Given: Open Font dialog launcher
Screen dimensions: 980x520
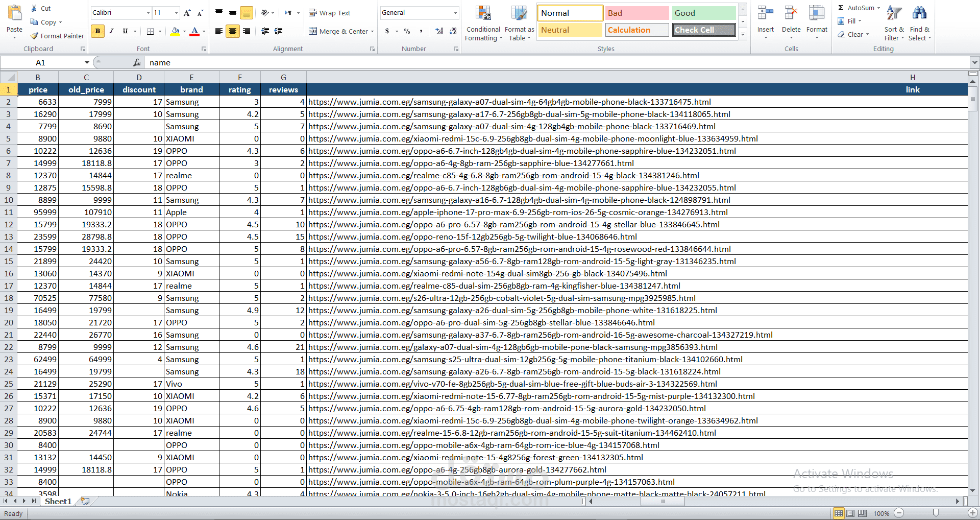Looking at the screenshot, I should point(204,49).
